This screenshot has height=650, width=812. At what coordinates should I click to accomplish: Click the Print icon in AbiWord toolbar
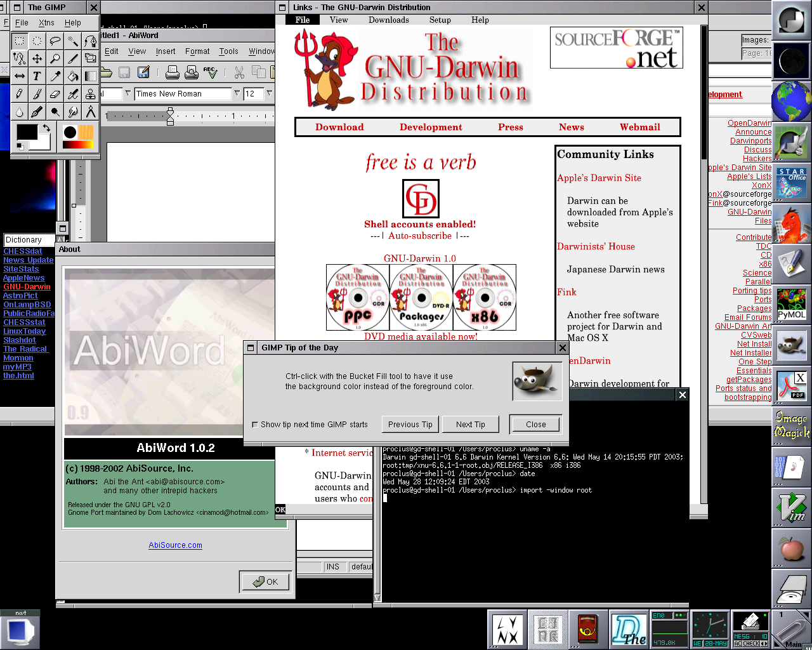pyautogui.click(x=172, y=73)
